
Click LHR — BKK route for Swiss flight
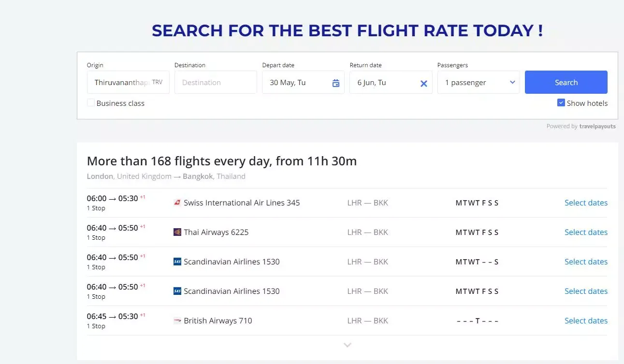pos(368,203)
